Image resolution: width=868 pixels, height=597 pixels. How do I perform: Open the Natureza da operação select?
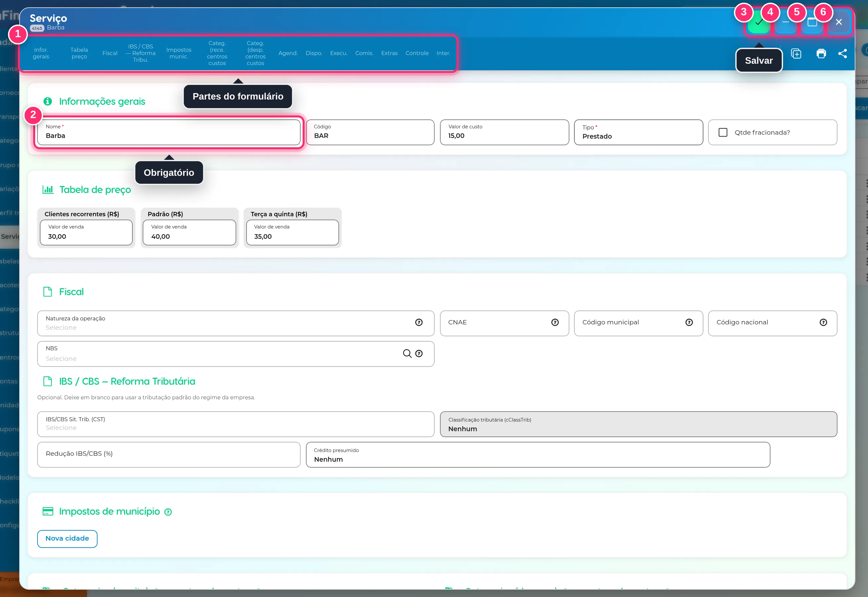point(236,323)
